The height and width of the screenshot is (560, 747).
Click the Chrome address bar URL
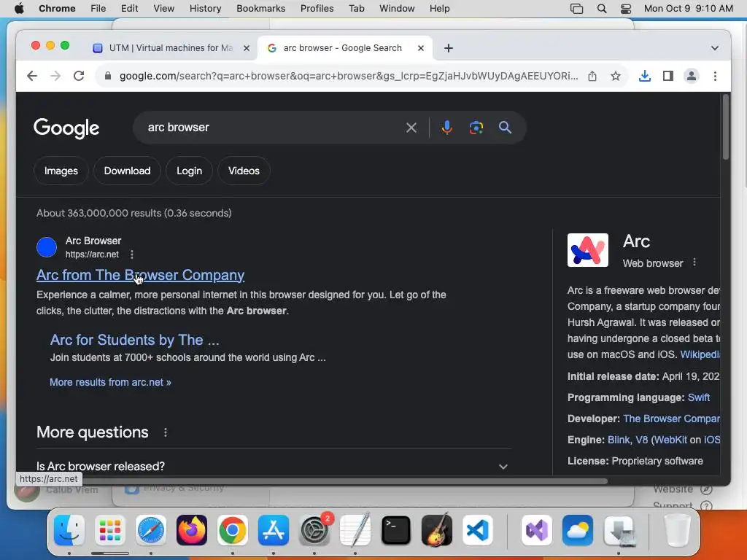(x=348, y=76)
